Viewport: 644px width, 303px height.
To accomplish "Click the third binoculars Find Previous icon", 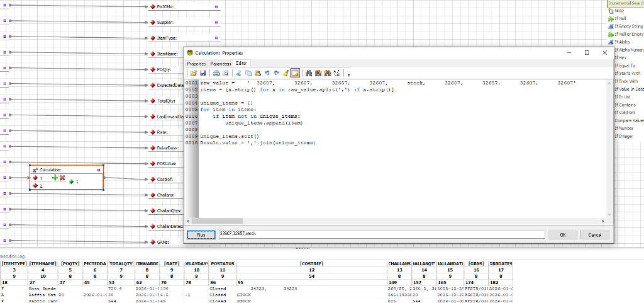I will coord(328,73).
